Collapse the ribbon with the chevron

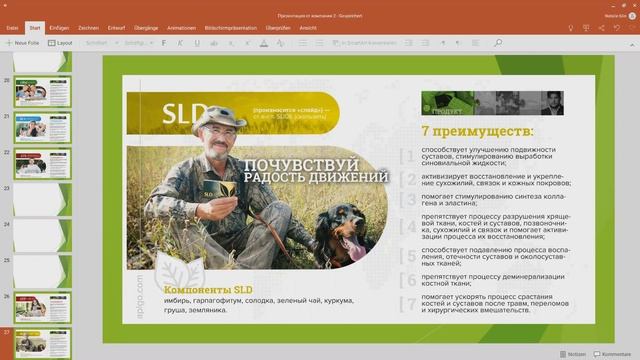point(632,45)
